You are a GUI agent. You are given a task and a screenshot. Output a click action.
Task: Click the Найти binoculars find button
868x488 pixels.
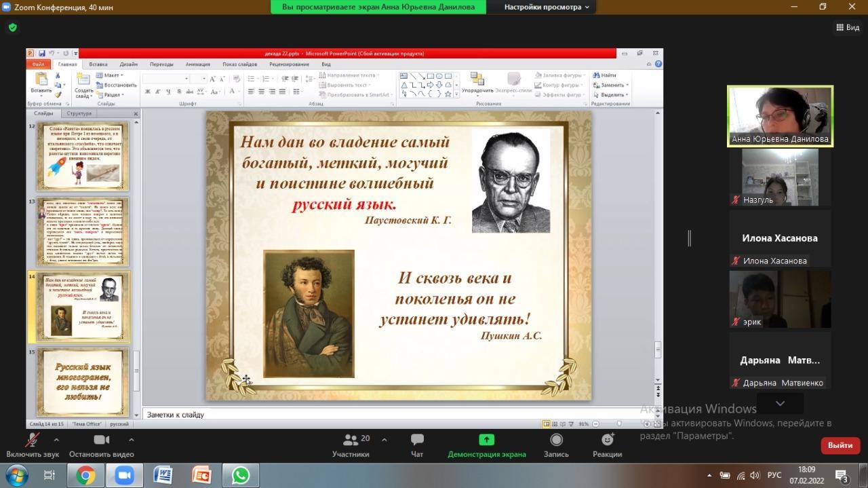pos(604,75)
